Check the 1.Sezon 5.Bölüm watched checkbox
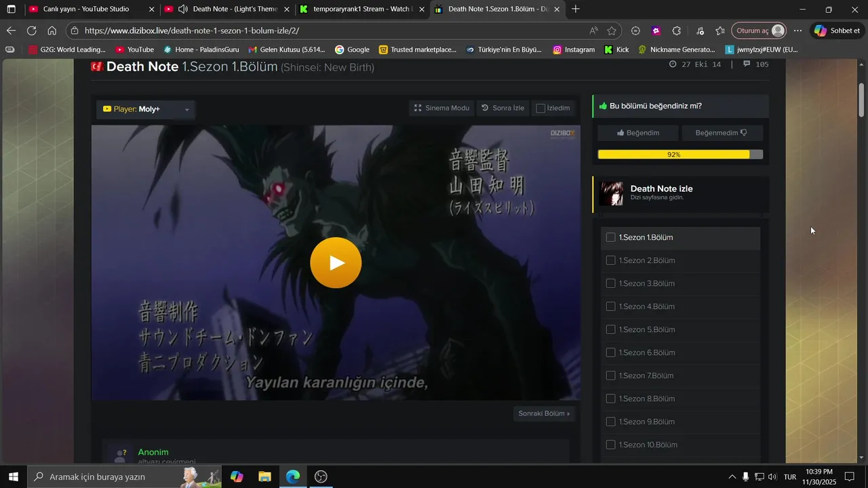Viewport: 868px width, 488px height. pyautogui.click(x=610, y=329)
